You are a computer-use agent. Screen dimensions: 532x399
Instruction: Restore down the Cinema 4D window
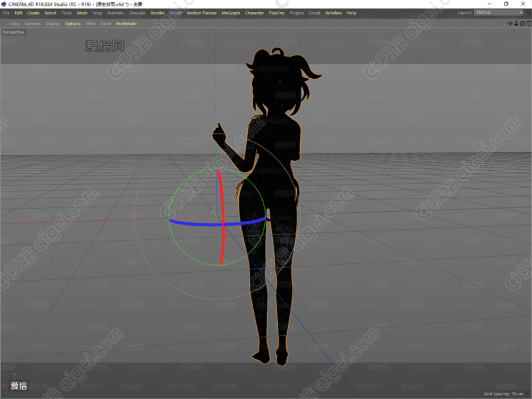[x=506, y=4]
